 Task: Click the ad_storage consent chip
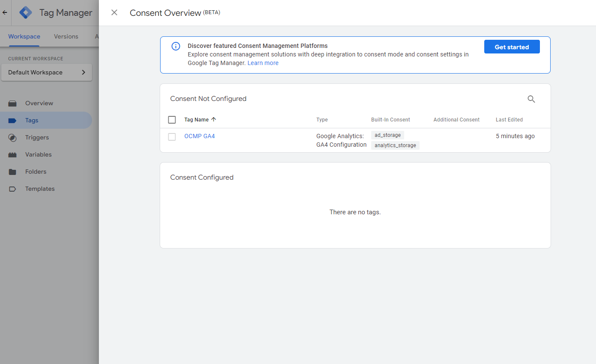[x=387, y=135]
